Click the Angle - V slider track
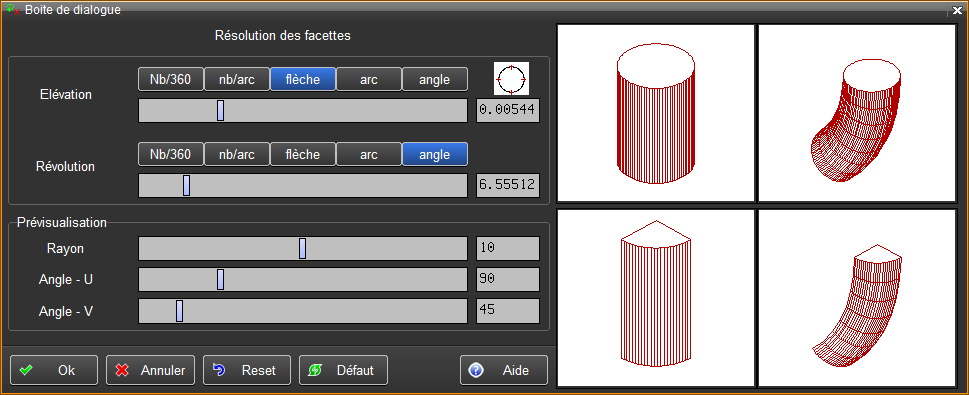 (303, 311)
